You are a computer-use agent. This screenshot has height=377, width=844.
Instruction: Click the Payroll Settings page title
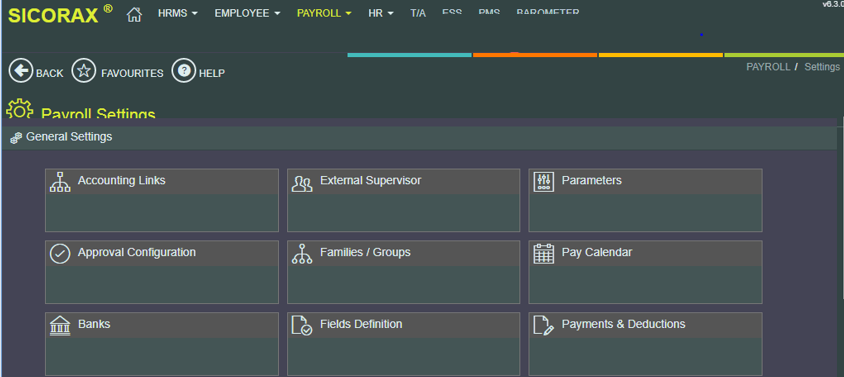[x=99, y=113]
